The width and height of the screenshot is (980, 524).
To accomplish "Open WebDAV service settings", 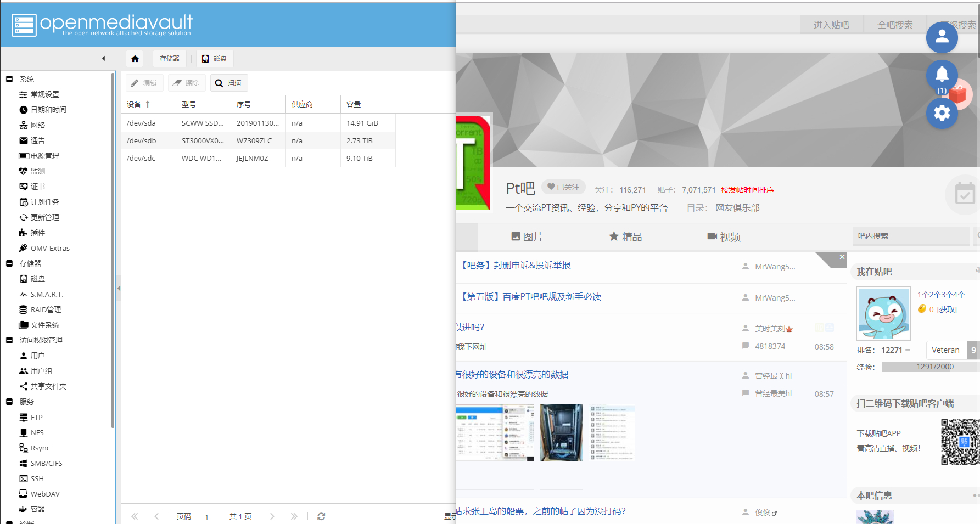I will click(45, 494).
